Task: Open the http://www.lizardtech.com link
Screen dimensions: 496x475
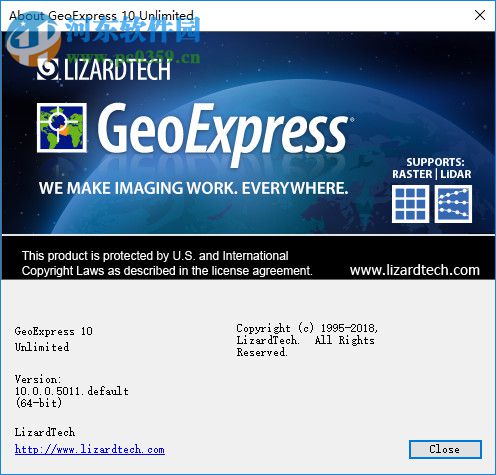Action: [90, 449]
